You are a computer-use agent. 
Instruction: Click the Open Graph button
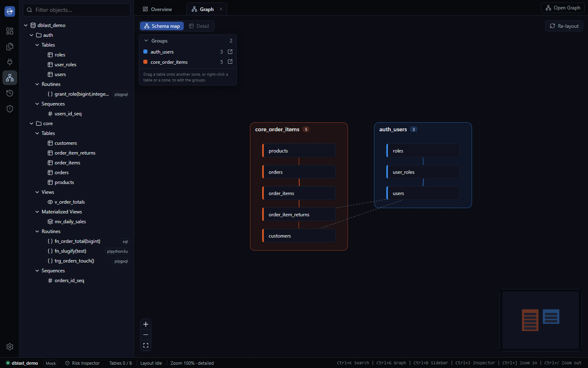pyautogui.click(x=563, y=8)
